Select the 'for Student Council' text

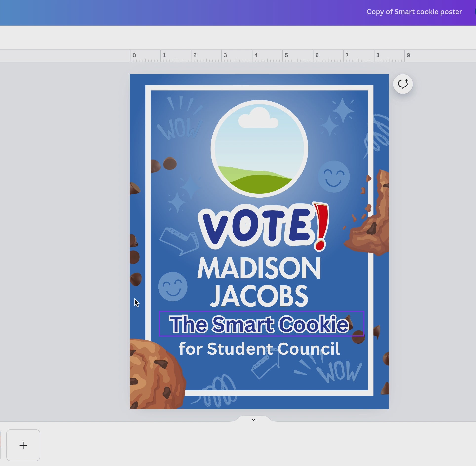259,349
